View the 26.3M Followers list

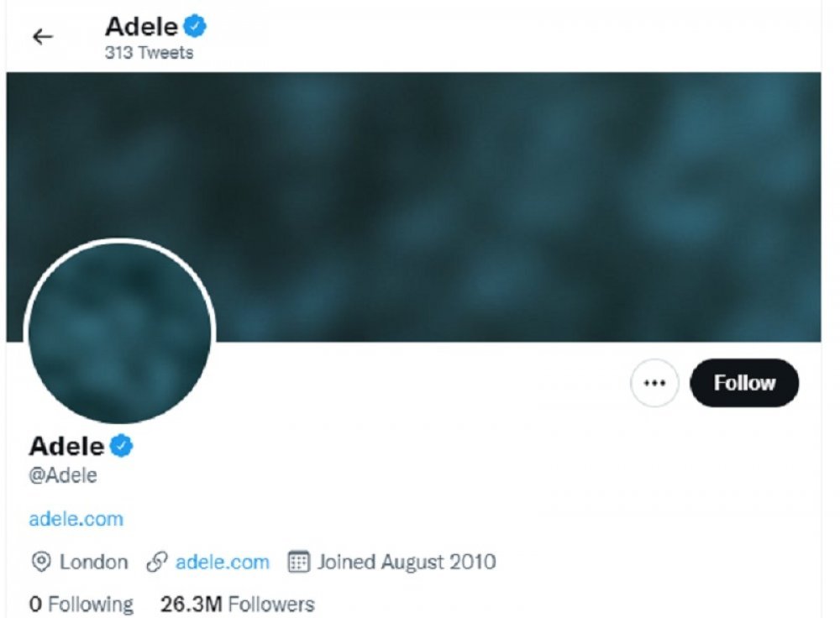pos(238,604)
